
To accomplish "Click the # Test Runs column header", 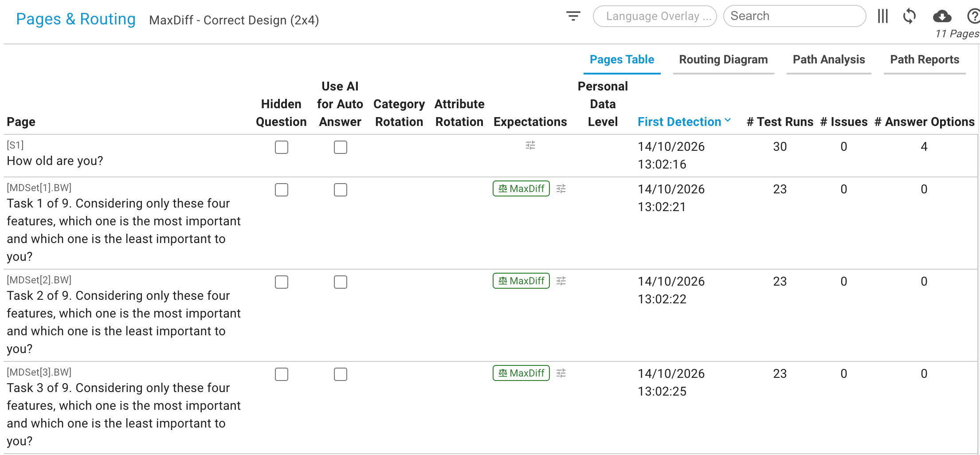I will 780,122.
